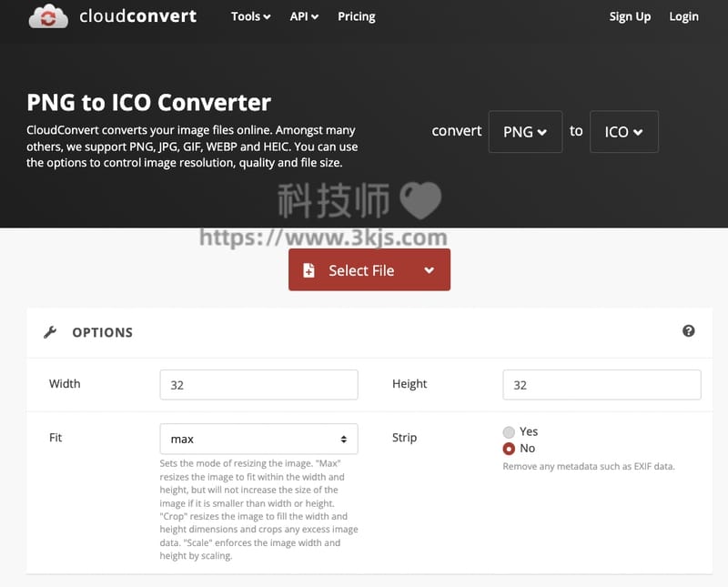Click the OPTIONS section title
Screen dimensions: 728x587
103,332
